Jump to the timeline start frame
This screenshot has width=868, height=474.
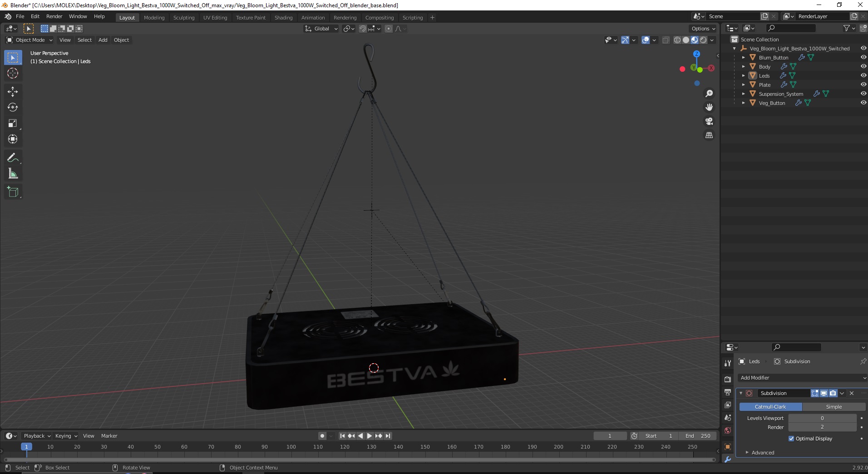pos(343,436)
